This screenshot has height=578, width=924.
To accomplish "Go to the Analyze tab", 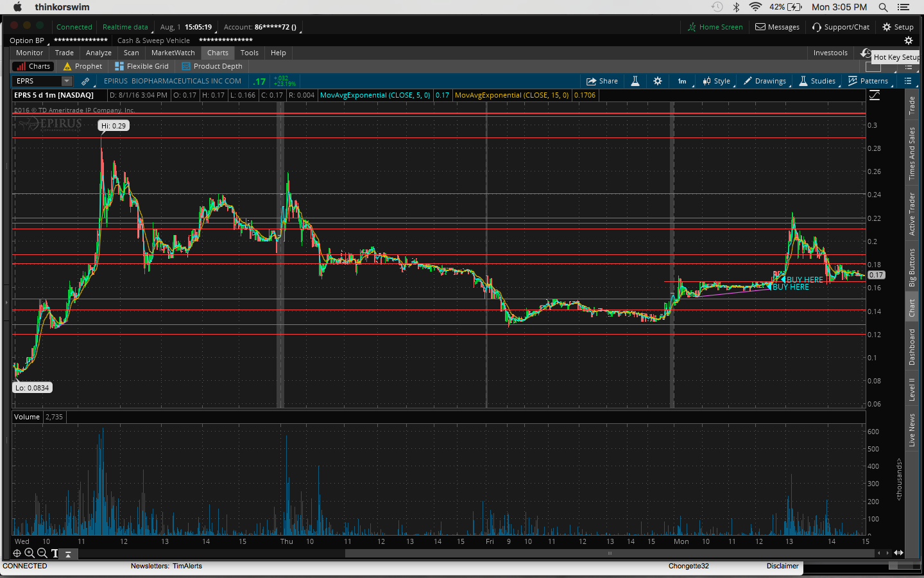I will point(99,53).
